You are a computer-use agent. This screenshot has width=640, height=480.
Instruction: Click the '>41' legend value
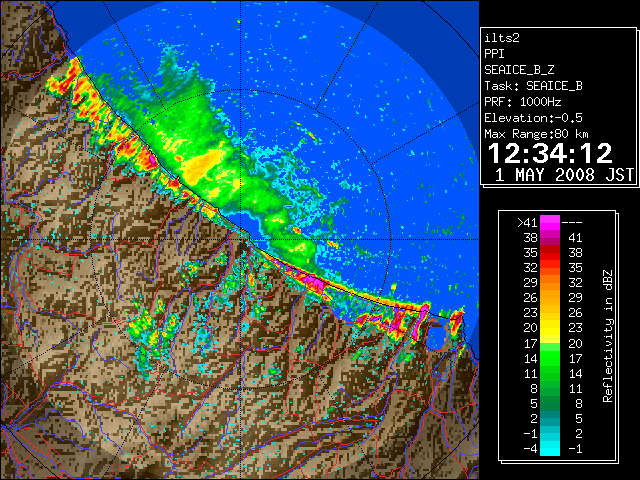(x=527, y=223)
